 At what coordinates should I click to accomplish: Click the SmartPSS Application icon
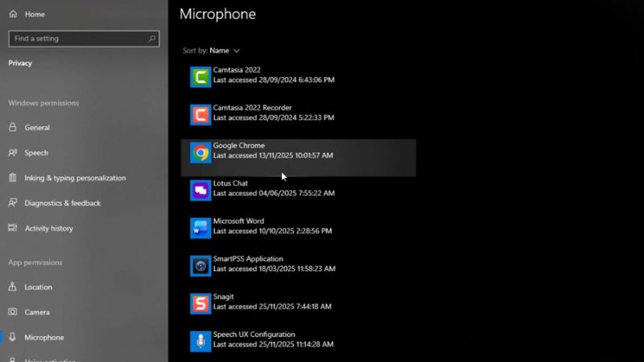[200, 266]
